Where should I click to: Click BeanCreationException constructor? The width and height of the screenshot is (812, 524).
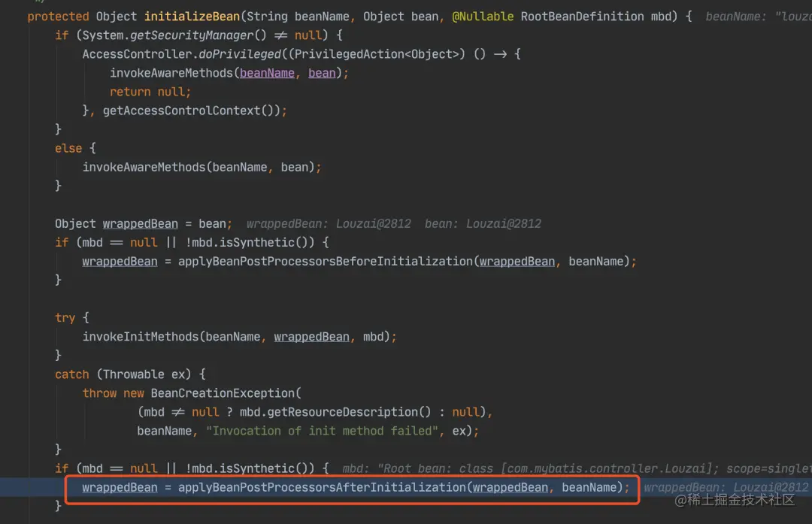[x=223, y=393]
